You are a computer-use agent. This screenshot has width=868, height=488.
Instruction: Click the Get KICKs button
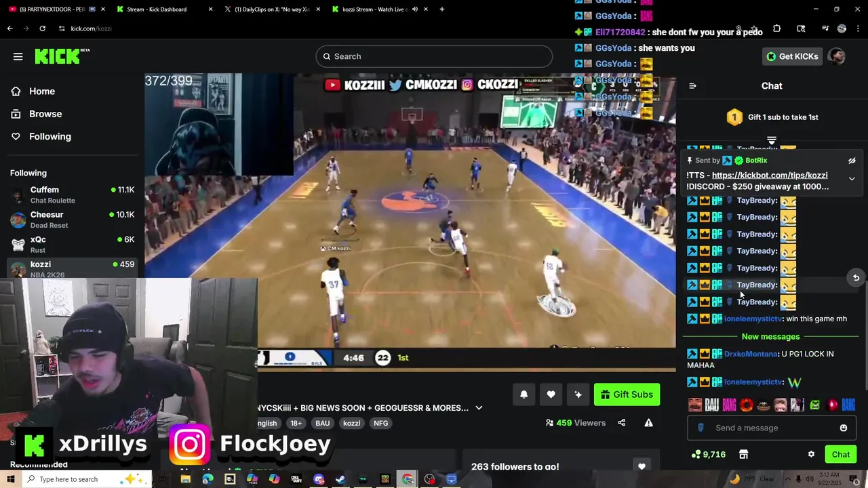[792, 56]
